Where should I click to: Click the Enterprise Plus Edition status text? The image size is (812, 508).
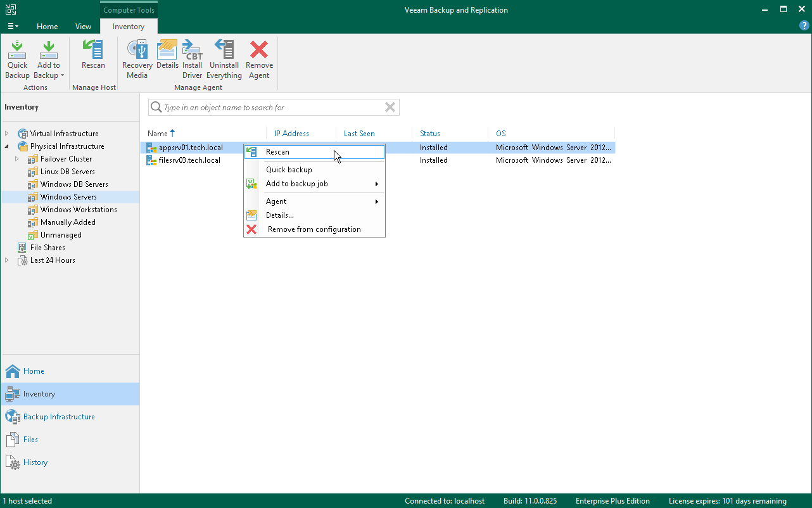(x=612, y=501)
